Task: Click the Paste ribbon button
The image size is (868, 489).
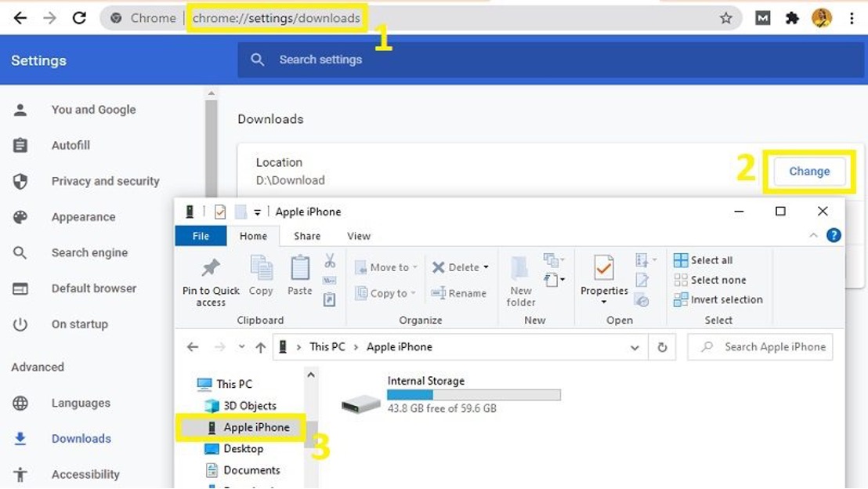Action: (x=300, y=276)
